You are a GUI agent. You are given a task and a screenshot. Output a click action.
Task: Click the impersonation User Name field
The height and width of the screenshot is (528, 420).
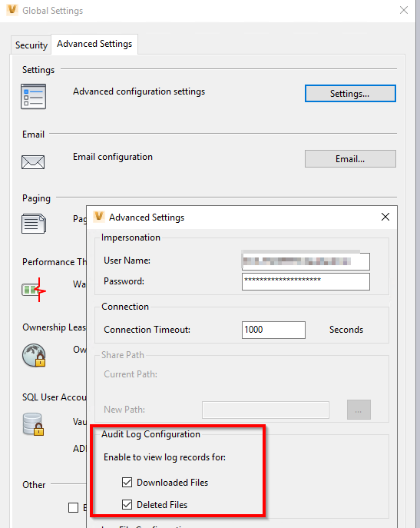[x=306, y=261]
